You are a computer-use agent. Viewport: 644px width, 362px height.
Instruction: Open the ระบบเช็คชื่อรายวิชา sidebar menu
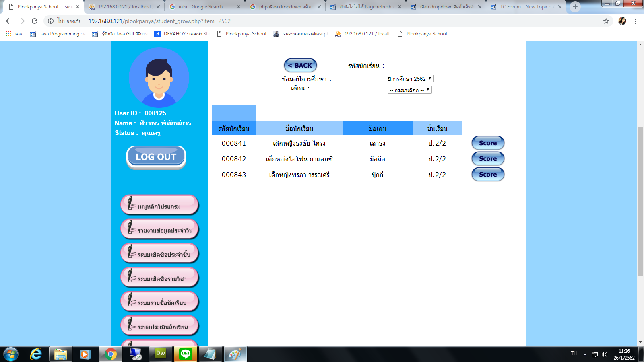(160, 278)
